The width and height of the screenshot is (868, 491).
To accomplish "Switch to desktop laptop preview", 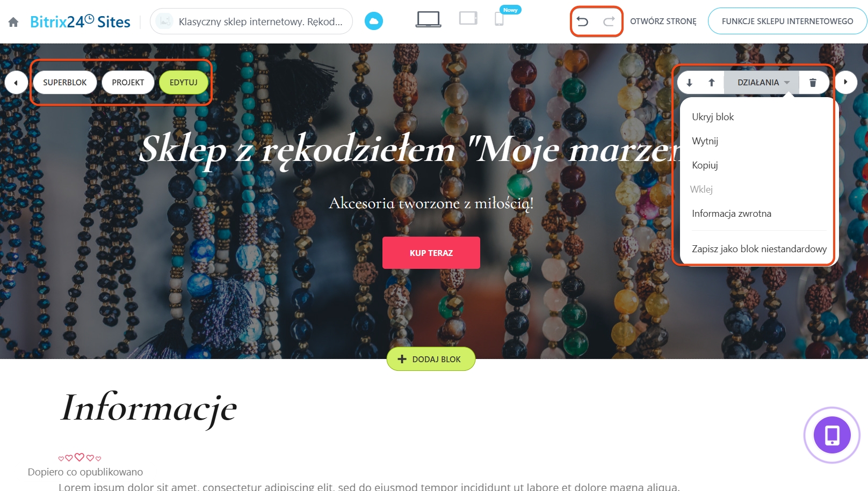I will pos(428,19).
